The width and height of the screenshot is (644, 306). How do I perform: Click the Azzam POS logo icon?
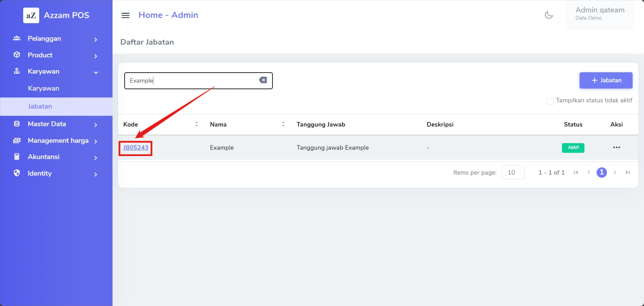click(31, 15)
